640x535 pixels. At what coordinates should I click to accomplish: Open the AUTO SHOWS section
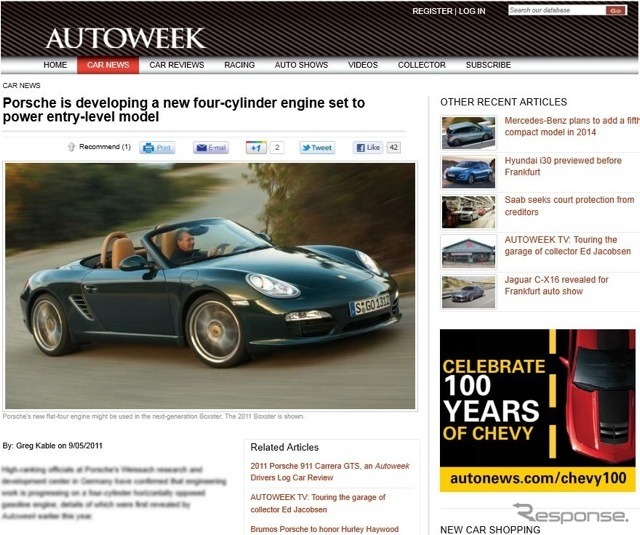click(x=301, y=65)
